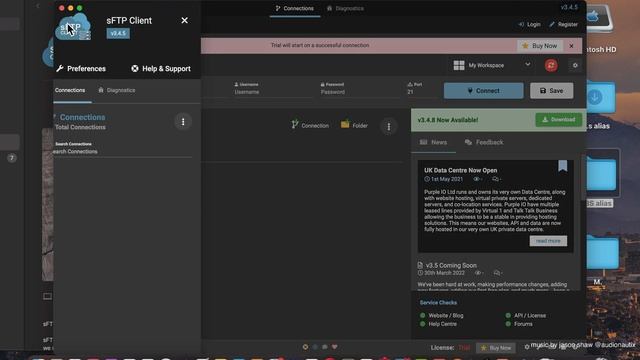
Task: Select the Connections tab in the drawer
Action: click(x=70, y=90)
